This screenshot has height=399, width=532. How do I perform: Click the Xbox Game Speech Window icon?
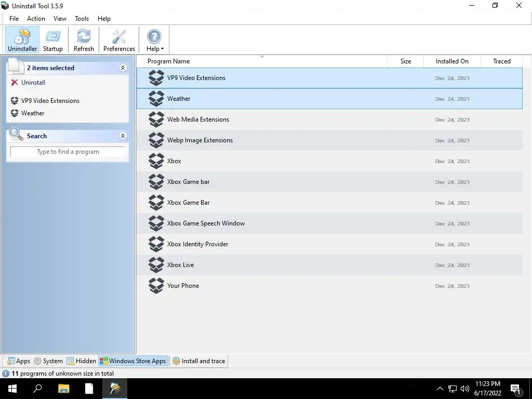[x=156, y=223]
